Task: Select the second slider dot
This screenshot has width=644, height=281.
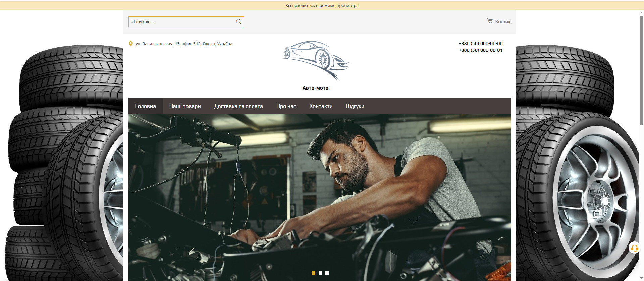Action: (320, 273)
